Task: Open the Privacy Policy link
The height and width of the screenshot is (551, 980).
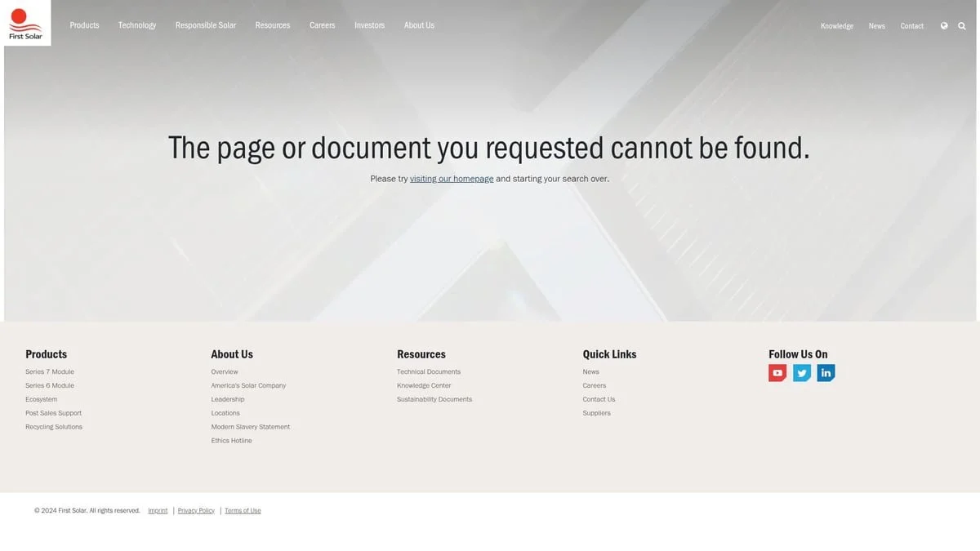Action: pos(196,511)
